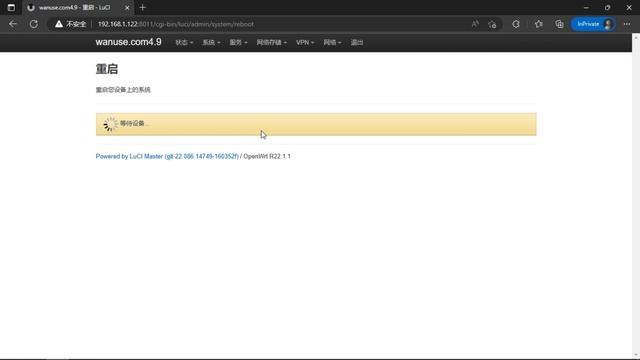This screenshot has height=360, width=640.
Task: Click the 不安全 security warning indicator
Action: [71, 24]
